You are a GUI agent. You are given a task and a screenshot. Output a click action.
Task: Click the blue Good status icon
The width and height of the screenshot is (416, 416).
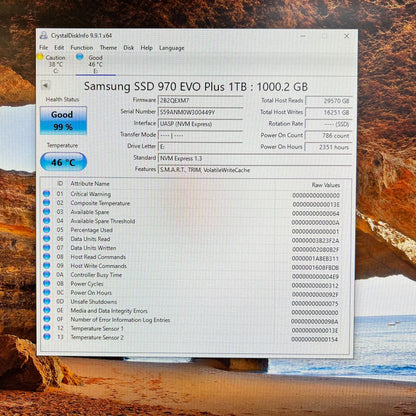pyautogui.click(x=79, y=57)
